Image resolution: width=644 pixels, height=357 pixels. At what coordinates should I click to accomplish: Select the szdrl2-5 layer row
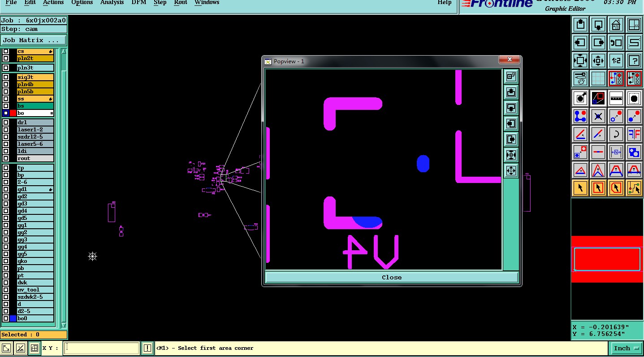coord(35,137)
